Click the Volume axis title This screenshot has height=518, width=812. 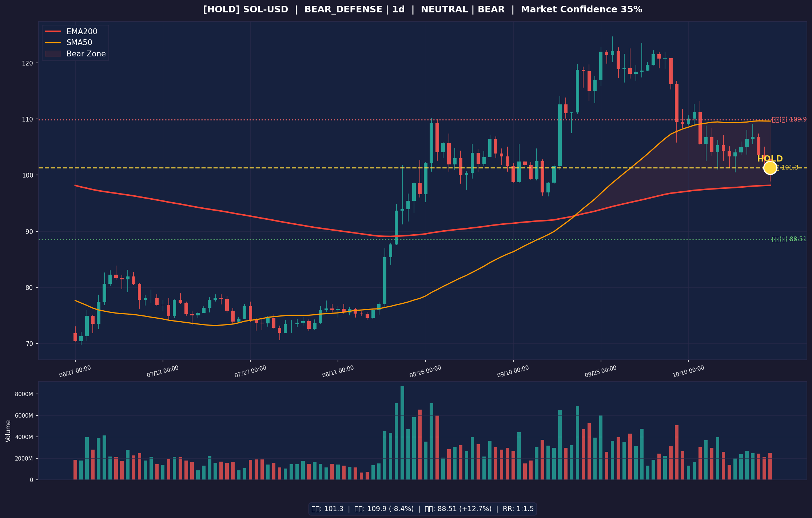(8, 431)
